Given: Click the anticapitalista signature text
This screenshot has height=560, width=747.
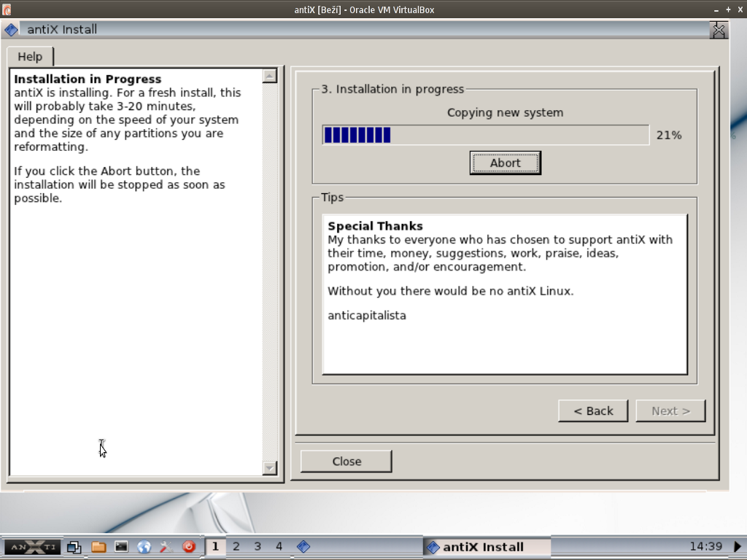Looking at the screenshot, I should [367, 315].
